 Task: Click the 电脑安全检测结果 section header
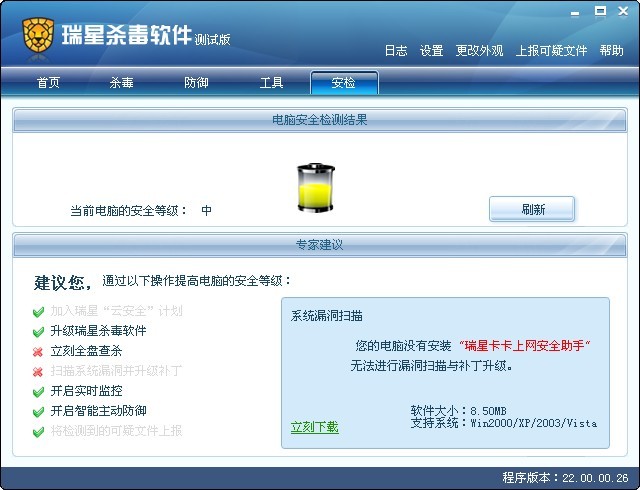coord(320,120)
